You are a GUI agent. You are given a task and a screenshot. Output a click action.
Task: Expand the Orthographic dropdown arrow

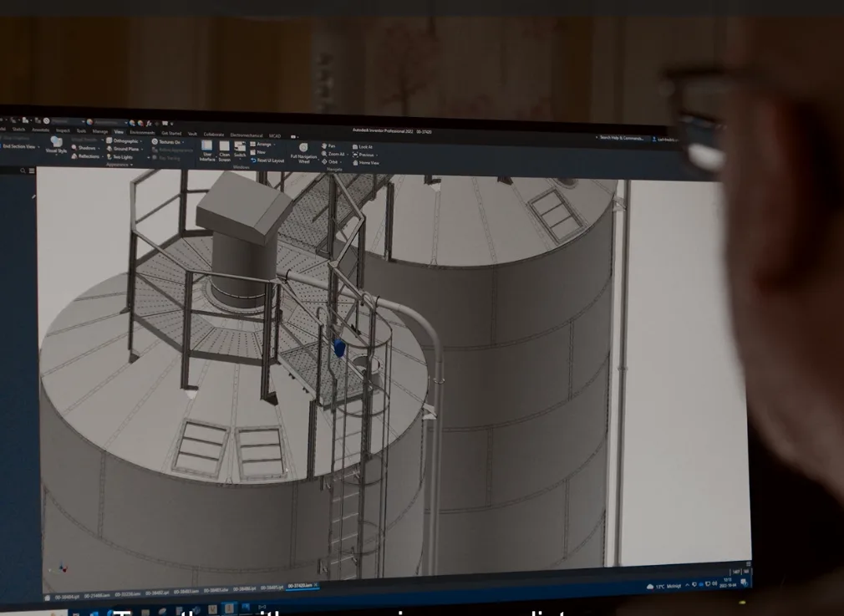pyautogui.click(x=141, y=141)
